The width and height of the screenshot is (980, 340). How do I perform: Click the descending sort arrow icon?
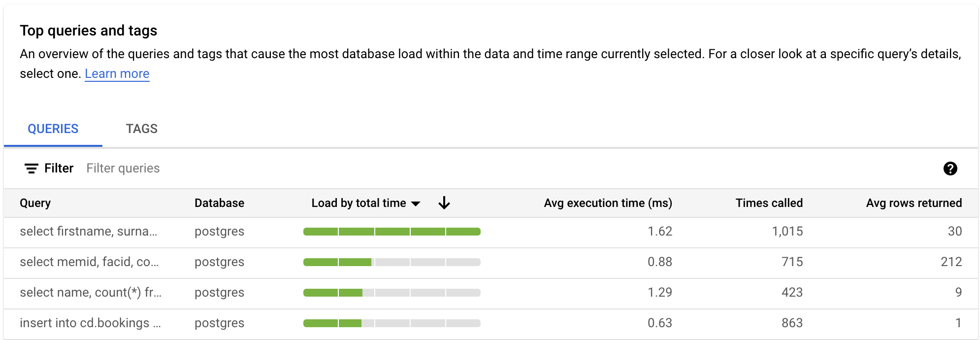(x=445, y=203)
